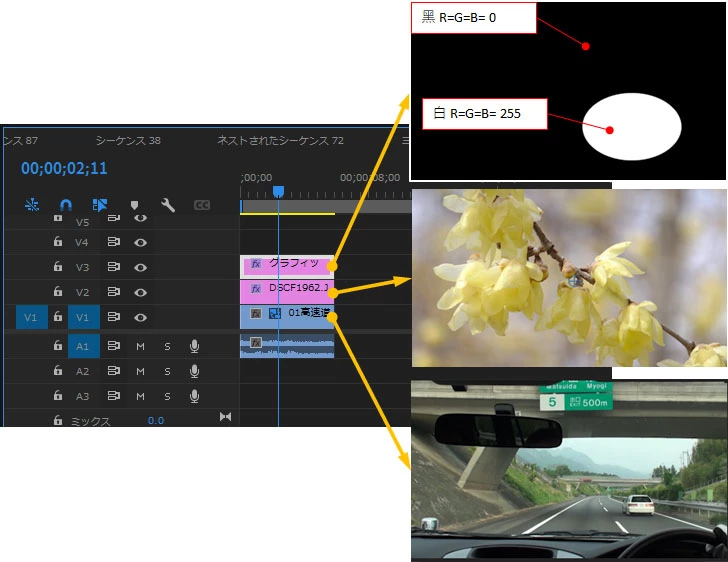Enable voice-over record on track A3
The width and height of the screenshot is (728, 562).
pos(195,396)
